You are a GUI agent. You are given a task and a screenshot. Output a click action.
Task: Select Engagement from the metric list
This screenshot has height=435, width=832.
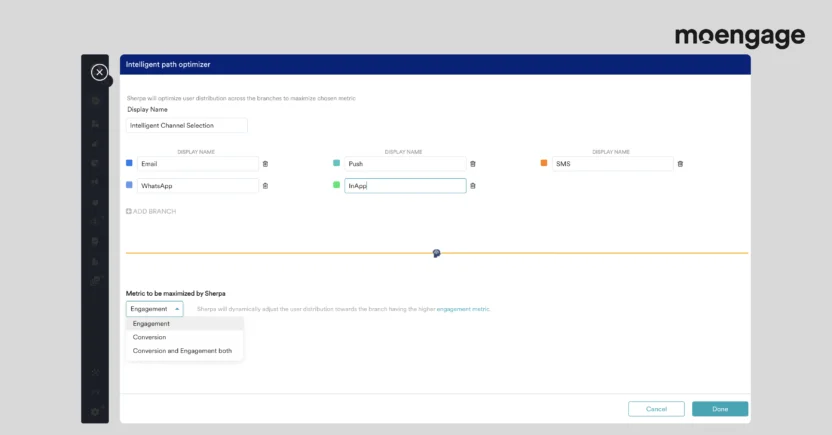point(185,324)
